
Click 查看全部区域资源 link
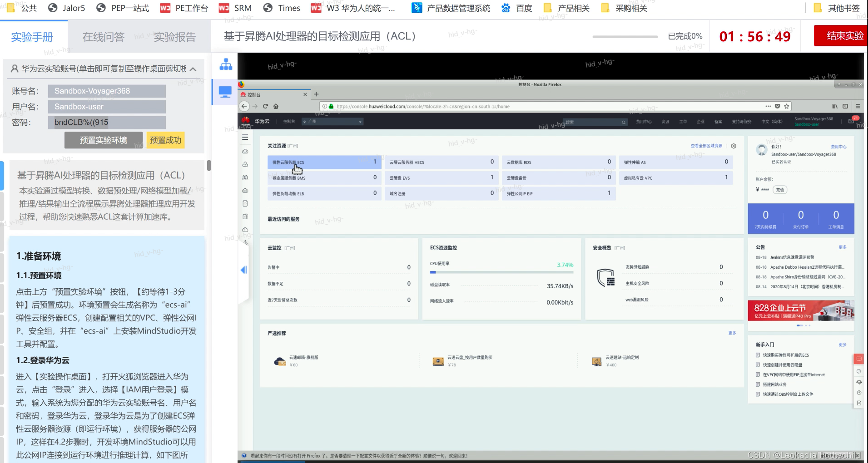[x=706, y=146]
